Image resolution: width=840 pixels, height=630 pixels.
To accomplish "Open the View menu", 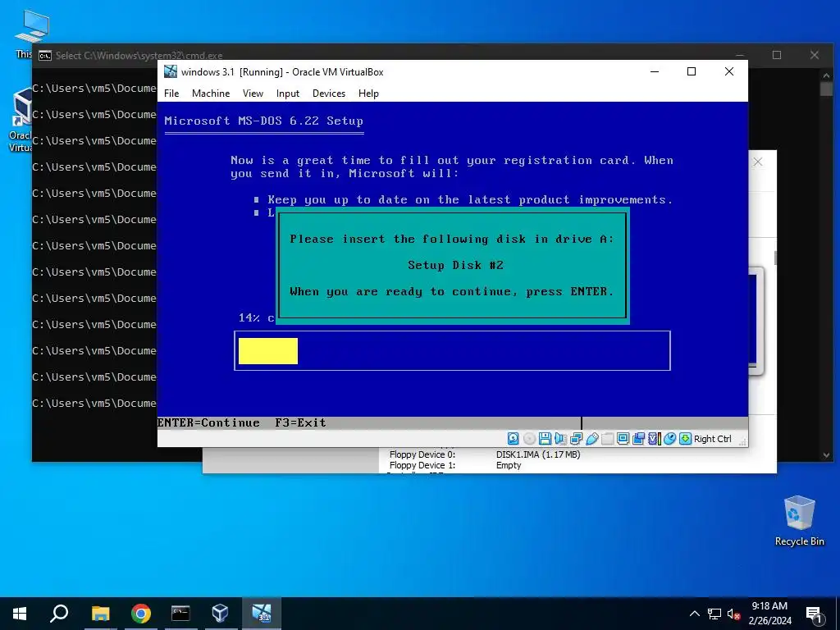I will pos(253,94).
